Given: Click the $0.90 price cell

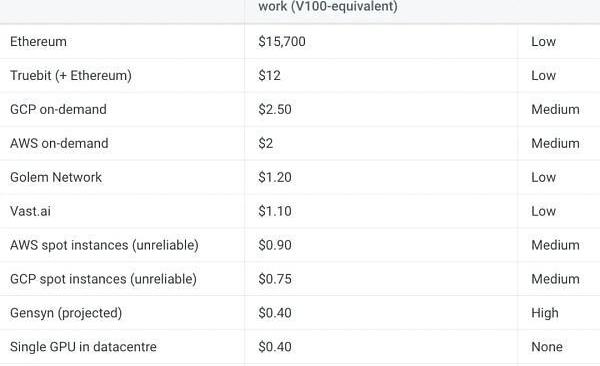Looking at the screenshot, I should point(275,245).
